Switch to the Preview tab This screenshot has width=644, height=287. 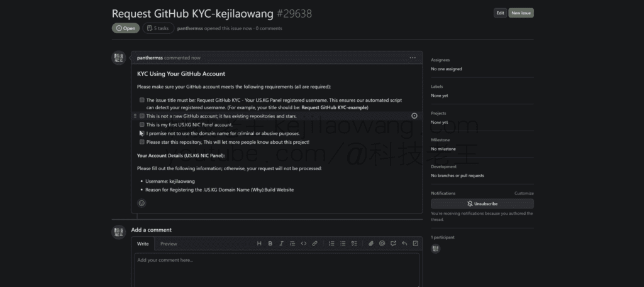click(x=169, y=244)
